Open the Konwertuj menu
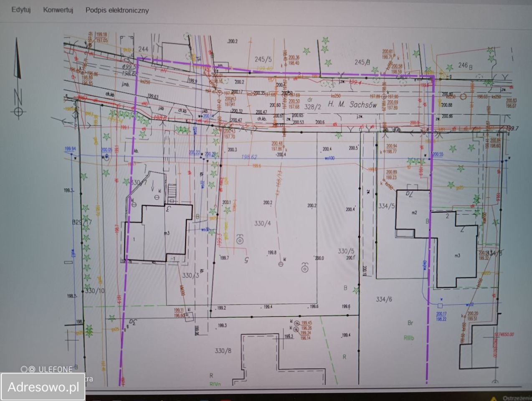This screenshot has height=401, width=532. click(x=58, y=10)
